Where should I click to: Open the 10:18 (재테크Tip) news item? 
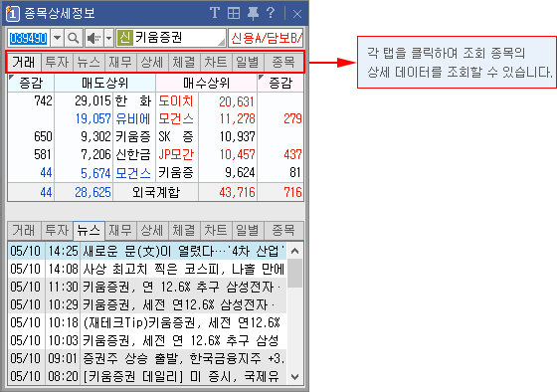point(147,322)
